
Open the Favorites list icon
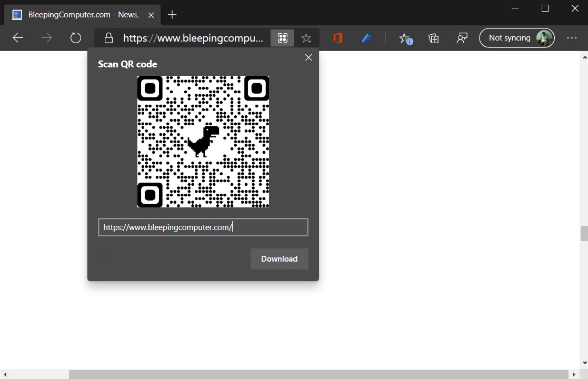pos(405,38)
